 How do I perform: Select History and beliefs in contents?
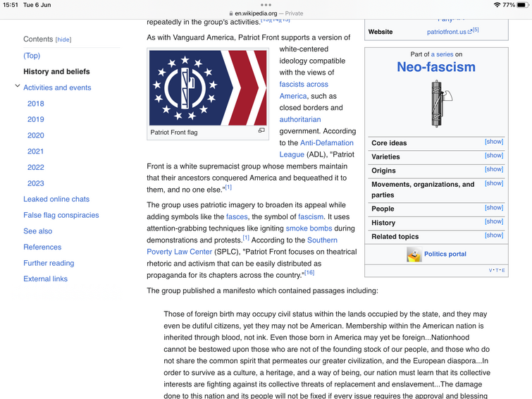pyautogui.click(x=56, y=72)
